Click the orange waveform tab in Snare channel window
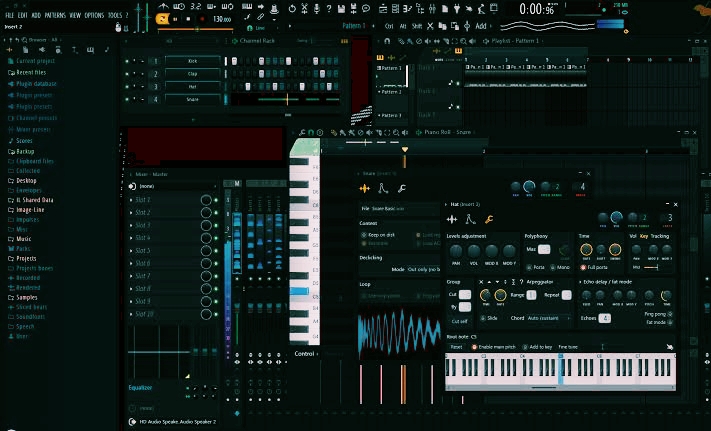Screen dimensions: 711x431 pyautogui.click(x=365, y=188)
